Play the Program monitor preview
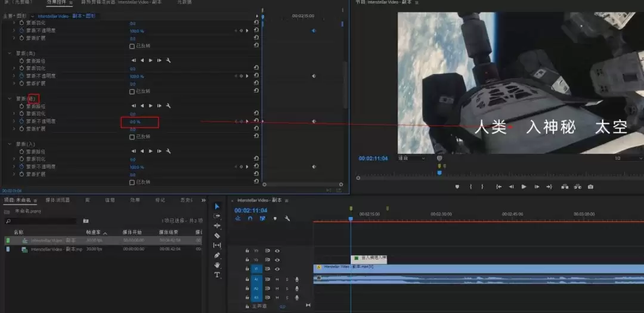This screenshot has width=644, height=313. pyautogui.click(x=524, y=187)
